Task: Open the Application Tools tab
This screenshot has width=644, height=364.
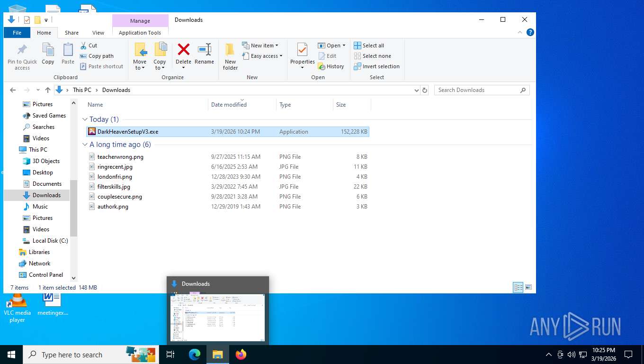Action: pyautogui.click(x=140, y=33)
